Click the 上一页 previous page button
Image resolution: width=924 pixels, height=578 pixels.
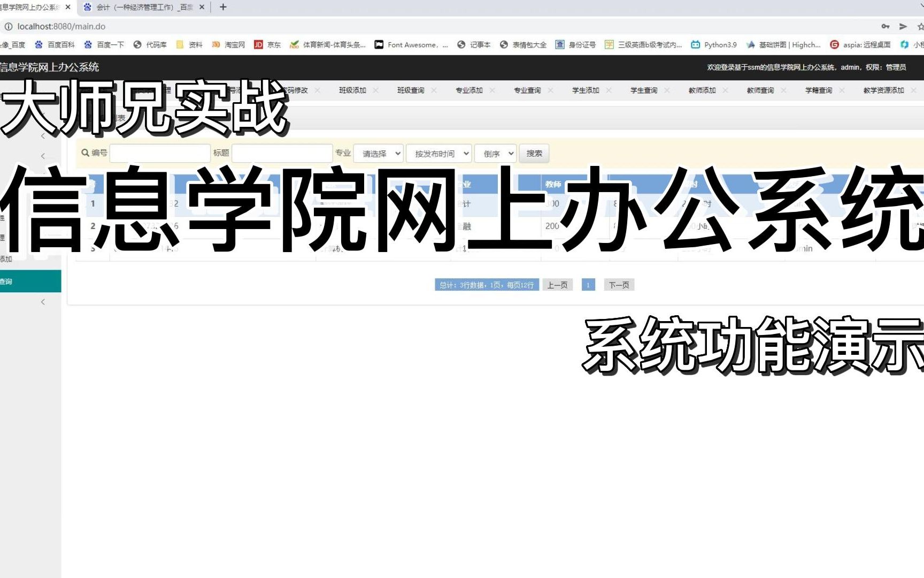pos(557,285)
